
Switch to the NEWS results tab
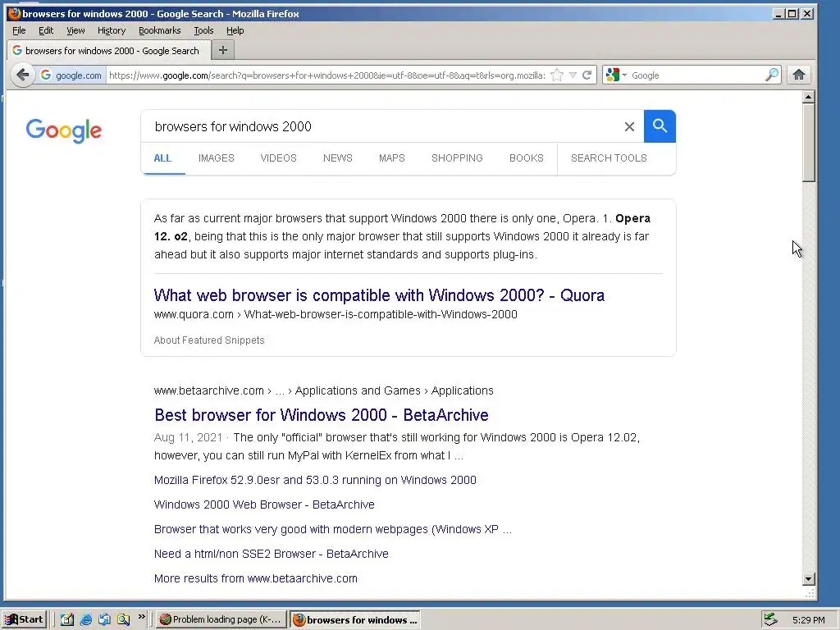(337, 158)
